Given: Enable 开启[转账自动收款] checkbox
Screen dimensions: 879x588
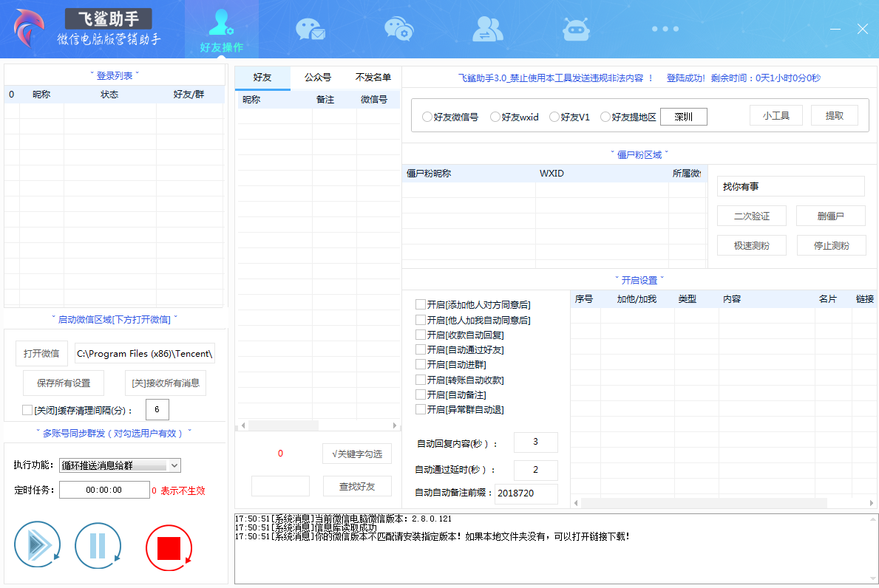Looking at the screenshot, I should tap(421, 380).
